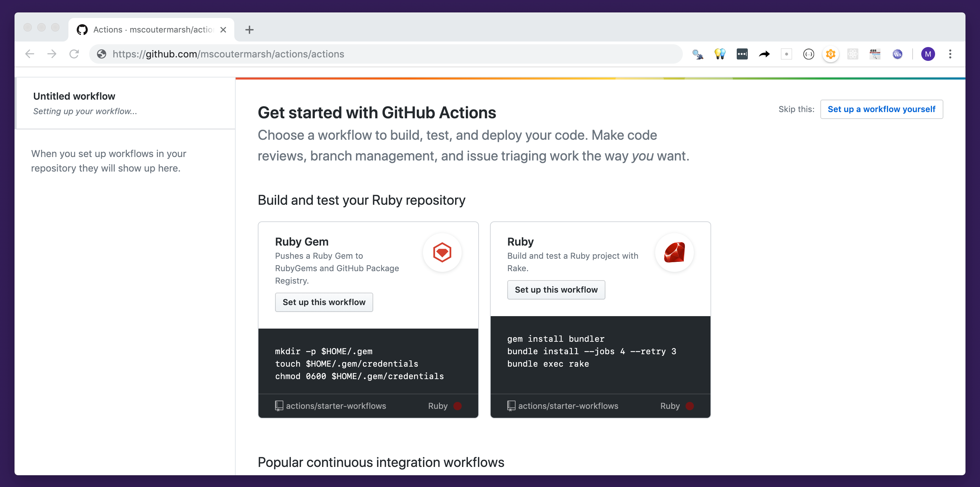Click the share arrow extension icon
This screenshot has width=980, height=487.
tap(764, 54)
